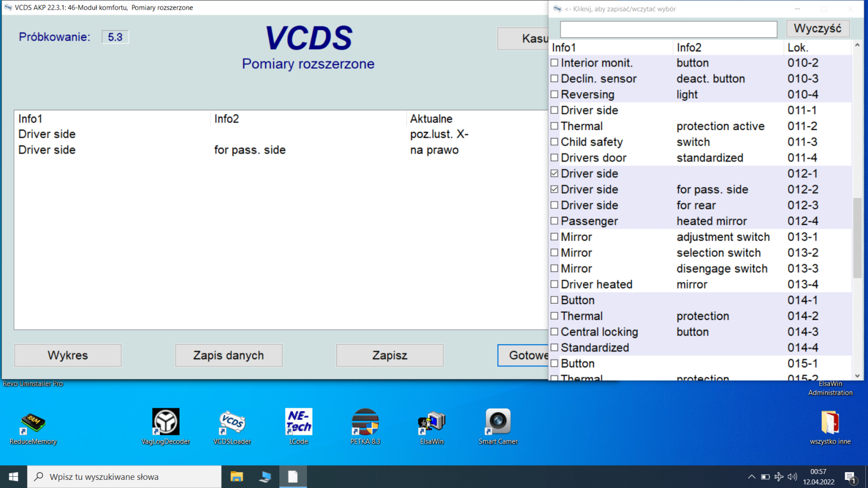
Task: Uncheck Driver side for pass. side 012-2
Action: pyautogui.click(x=554, y=189)
